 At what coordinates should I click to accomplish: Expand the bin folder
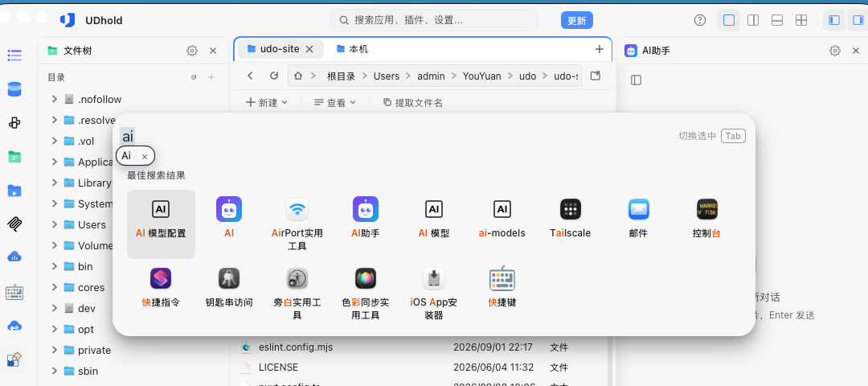click(x=55, y=266)
